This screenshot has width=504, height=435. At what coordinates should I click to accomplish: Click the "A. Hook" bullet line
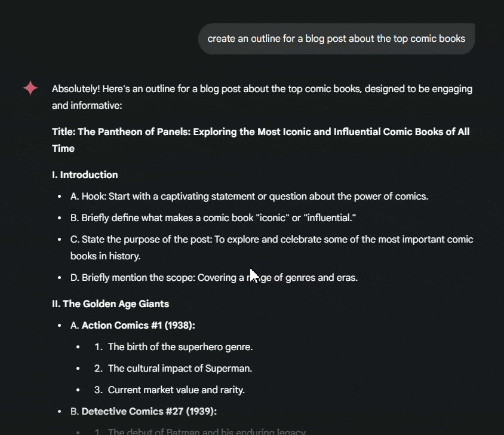pyautogui.click(x=249, y=197)
